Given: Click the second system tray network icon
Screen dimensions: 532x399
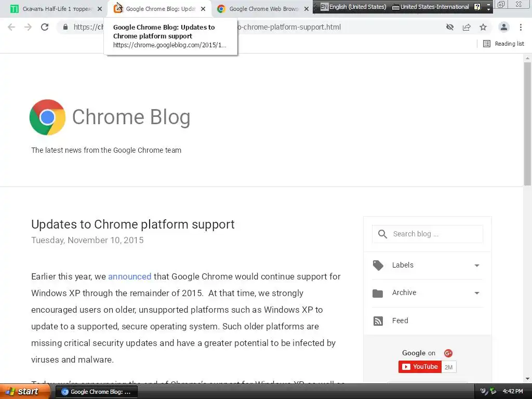Looking at the screenshot, I should [493, 391].
